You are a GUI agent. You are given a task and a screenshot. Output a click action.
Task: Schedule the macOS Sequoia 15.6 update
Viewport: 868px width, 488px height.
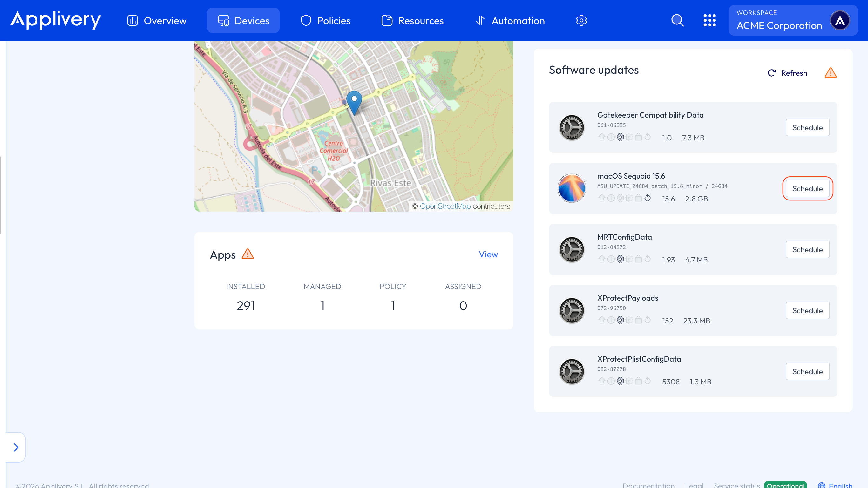807,188
